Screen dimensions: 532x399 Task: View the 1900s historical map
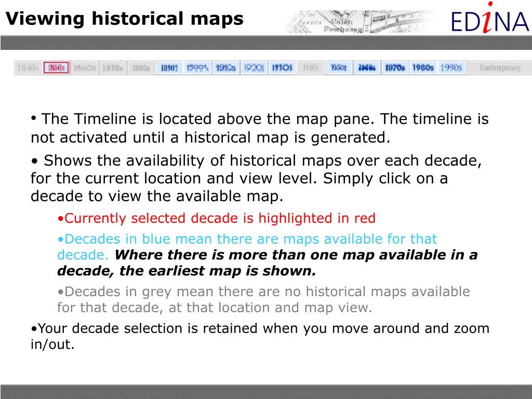coord(197,68)
